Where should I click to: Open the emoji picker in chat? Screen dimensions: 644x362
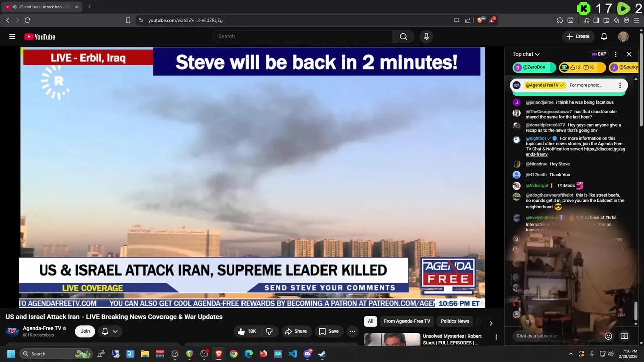(608, 336)
